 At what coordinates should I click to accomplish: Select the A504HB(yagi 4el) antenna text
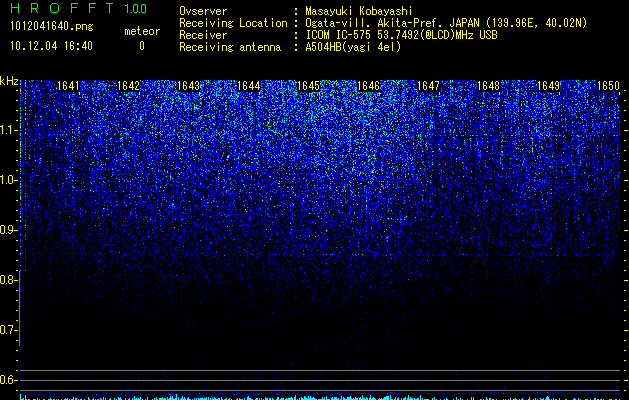tap(353, 47)
